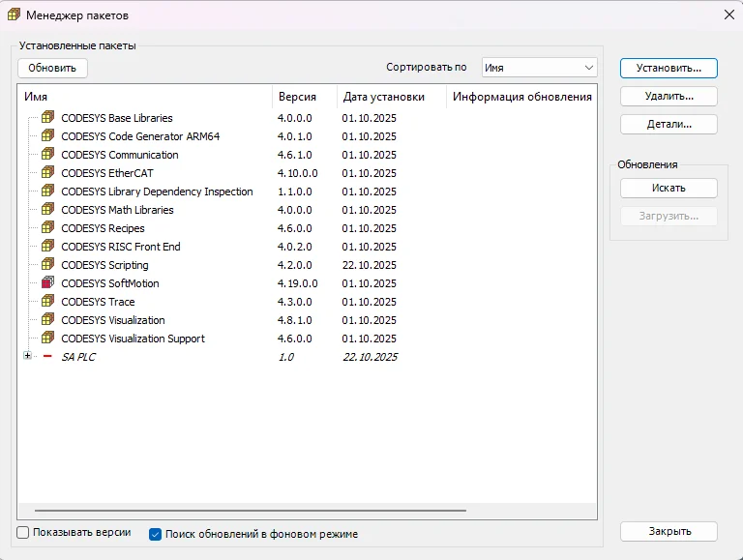This screenshot has width=743, height=560.
Task: Toggle the Показывать версии checkbox
Action: [23, 533]
